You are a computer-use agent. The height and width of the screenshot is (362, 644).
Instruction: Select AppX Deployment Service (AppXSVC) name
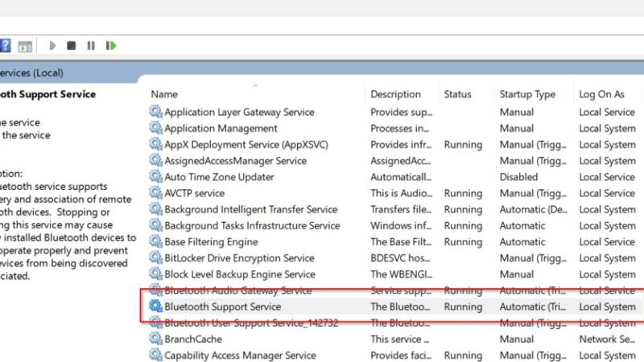246,145
